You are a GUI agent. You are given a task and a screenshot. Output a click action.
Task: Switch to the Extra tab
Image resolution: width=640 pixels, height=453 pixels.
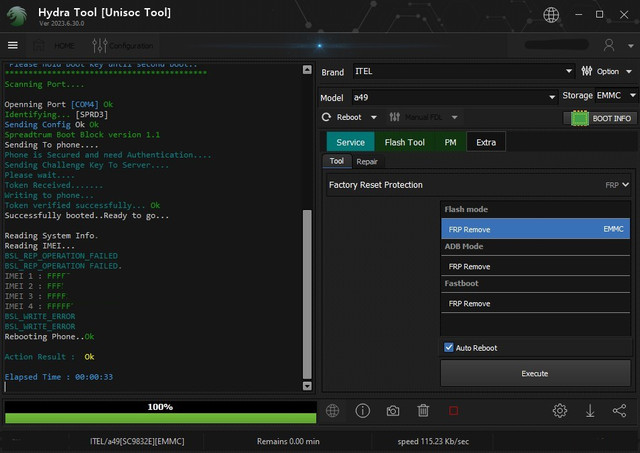click(486, 142)
